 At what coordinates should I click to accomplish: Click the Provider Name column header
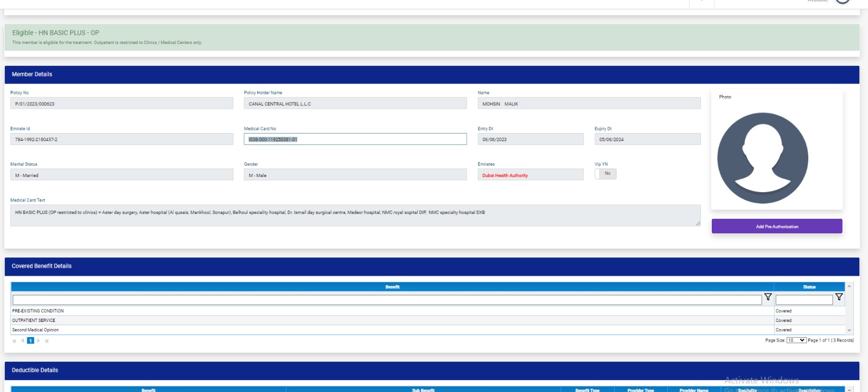pos(694,390)
